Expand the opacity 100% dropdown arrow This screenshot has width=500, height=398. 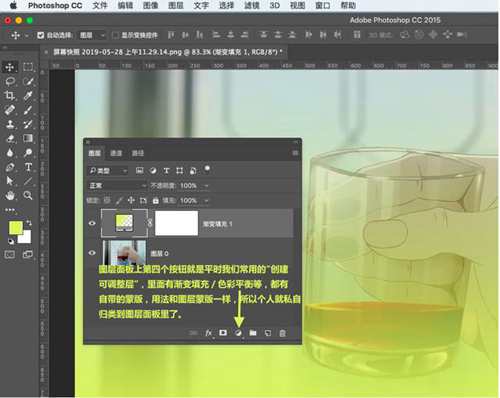coord(206,186)
